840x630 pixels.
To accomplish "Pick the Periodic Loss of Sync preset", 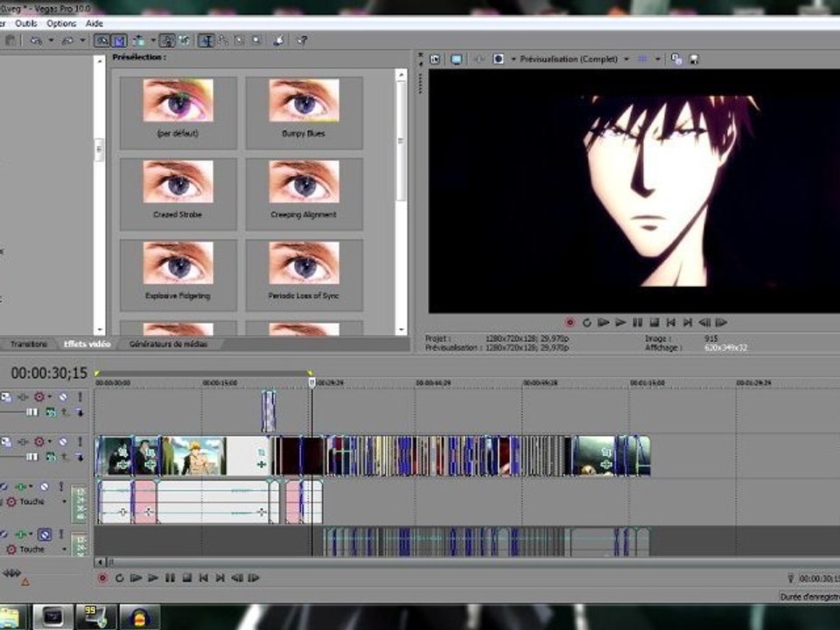I will [304, 276].
